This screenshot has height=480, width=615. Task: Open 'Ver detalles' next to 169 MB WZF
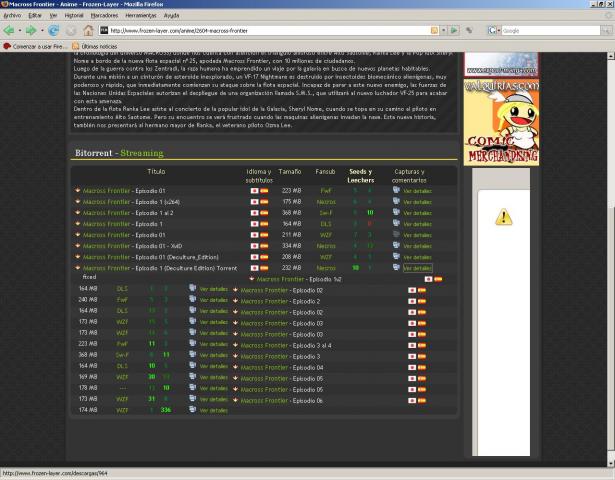(x=214, y=377)
